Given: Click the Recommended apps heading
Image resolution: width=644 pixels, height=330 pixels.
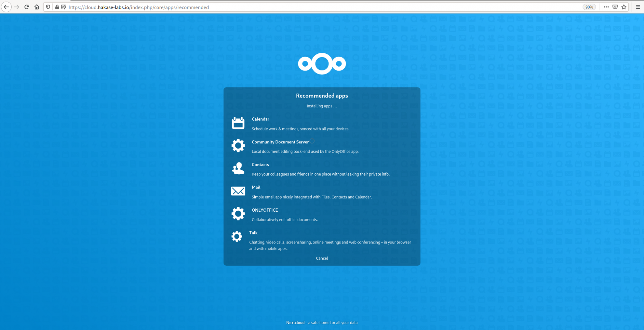Looking at the screenshot, I should 322,96.
